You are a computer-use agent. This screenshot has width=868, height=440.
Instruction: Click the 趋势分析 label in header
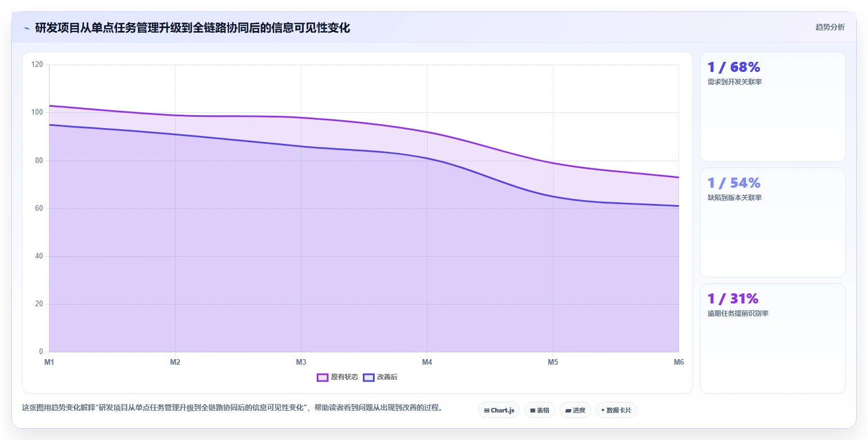(x=830, y=27)
